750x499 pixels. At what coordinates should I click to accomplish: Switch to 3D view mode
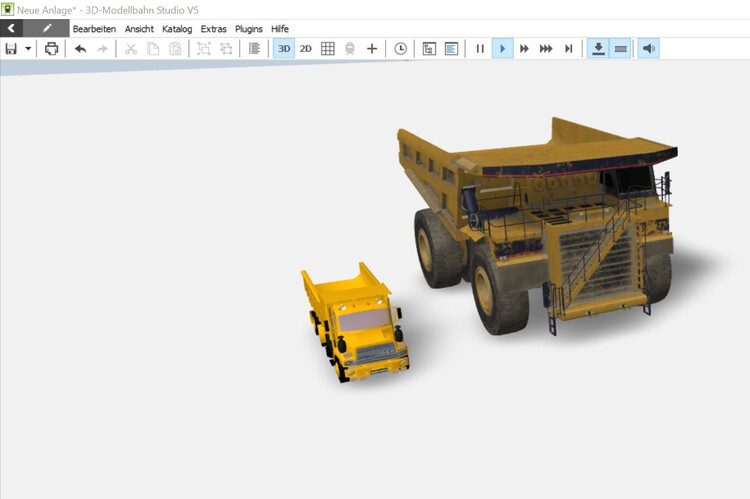(x=284, y=48)
